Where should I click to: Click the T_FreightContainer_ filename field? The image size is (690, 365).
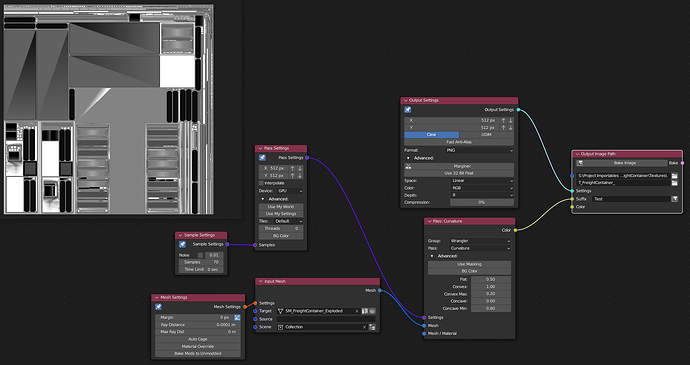point(623,183)
